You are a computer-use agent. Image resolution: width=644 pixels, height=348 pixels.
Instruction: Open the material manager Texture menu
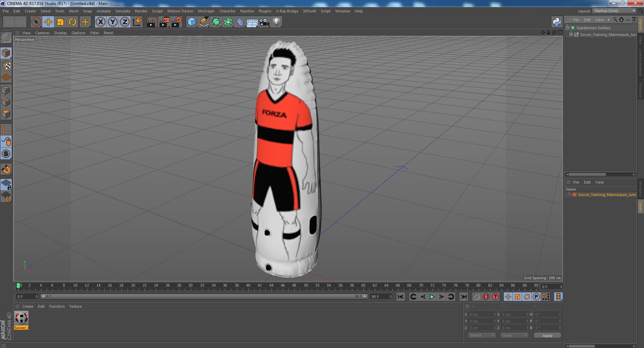(76, 306)
